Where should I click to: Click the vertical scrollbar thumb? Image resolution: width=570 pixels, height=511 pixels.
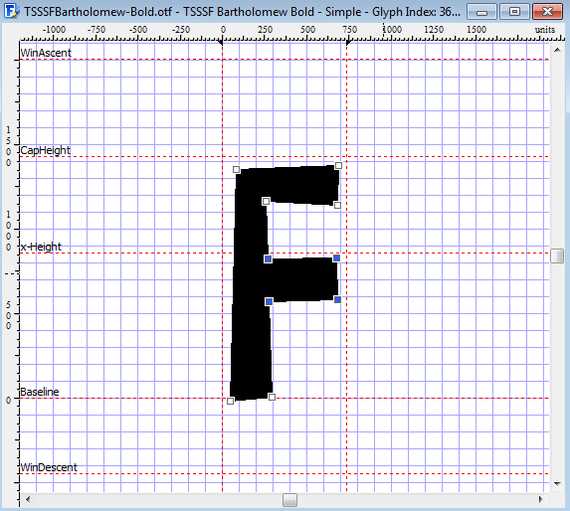[557, 256]
